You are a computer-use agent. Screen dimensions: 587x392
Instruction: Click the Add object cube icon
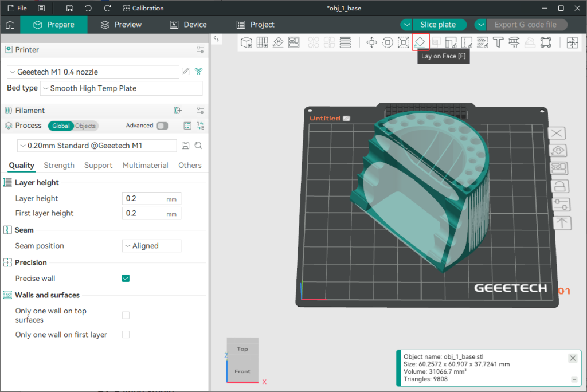click(246, 42)
